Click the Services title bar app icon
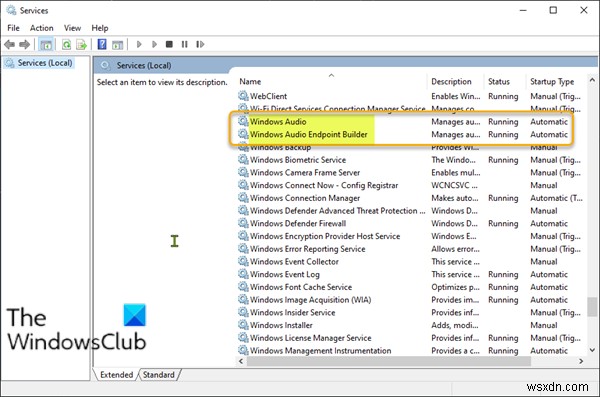The image size is (600, 397). point(11,10)
